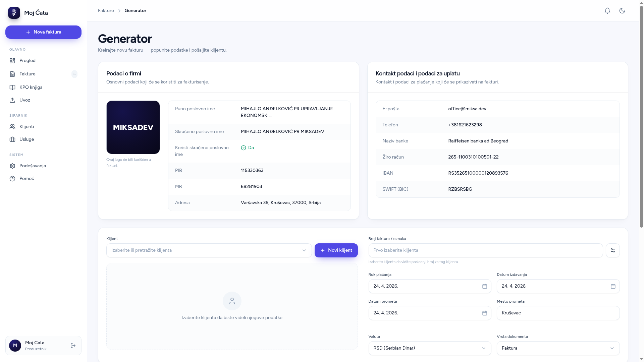Open Klijenti menu item
Image resolution: width=644 pixels, height=362 pixels.
pyautogui.click(x=43, y=127)
